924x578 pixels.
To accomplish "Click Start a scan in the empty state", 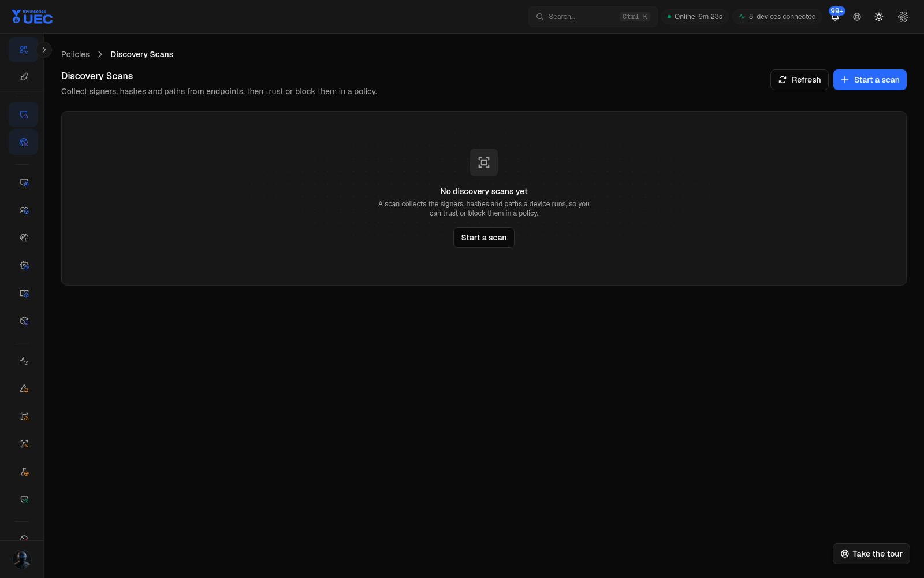I will (484, 238).
